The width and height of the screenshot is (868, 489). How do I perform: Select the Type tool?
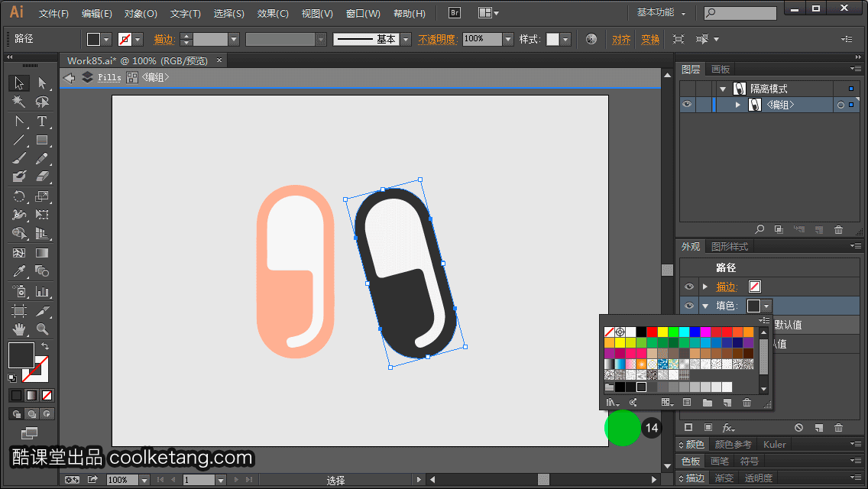pos(42,121)
